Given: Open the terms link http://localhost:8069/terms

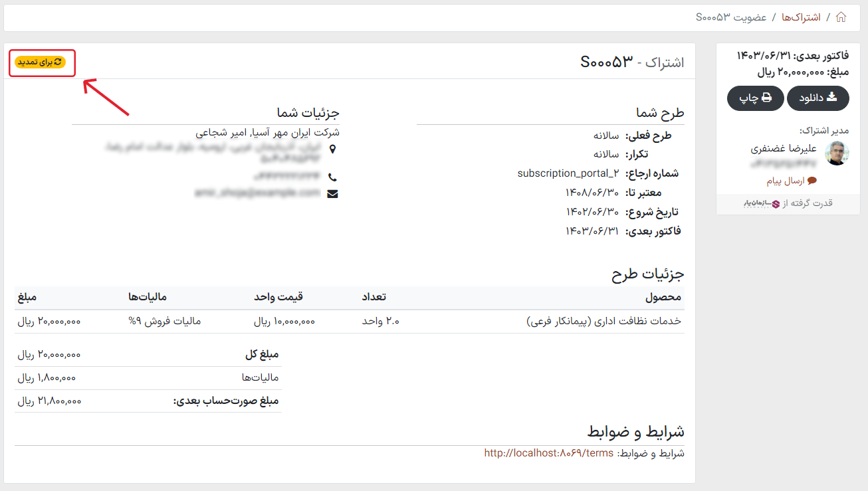Looking at the screenshot, I should [550, 452].
